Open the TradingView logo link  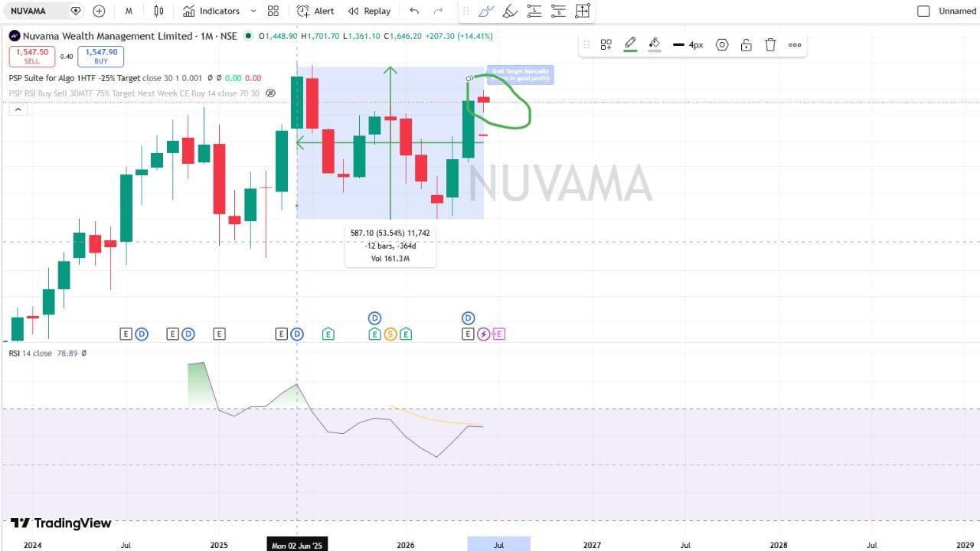coord(61,523)
